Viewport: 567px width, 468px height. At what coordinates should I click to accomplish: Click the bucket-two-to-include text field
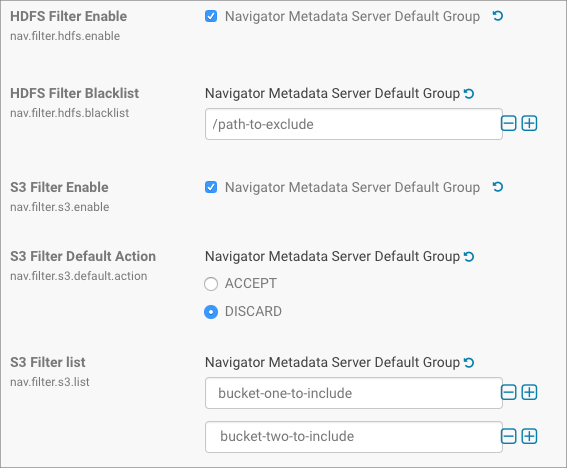(354, 437)
